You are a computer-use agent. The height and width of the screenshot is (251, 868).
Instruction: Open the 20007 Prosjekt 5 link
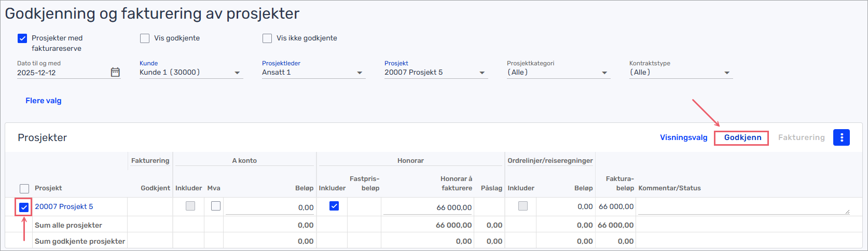(x=64, y=206)
